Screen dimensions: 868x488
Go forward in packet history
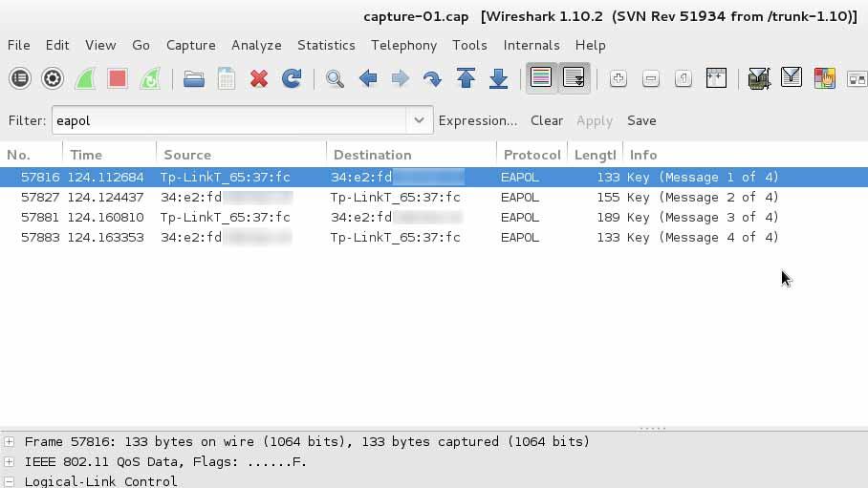pyautogui.click(x=400, y=78)
